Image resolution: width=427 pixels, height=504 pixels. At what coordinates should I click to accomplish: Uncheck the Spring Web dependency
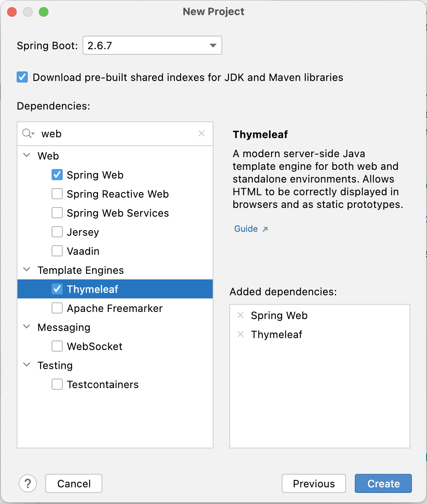tap(57, 175)
